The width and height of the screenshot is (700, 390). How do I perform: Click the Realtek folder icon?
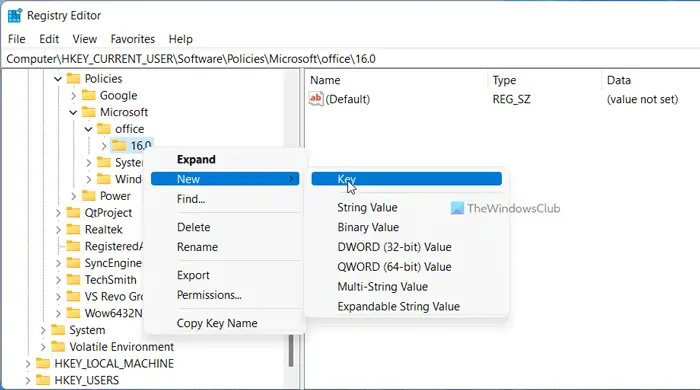[73, 229]
